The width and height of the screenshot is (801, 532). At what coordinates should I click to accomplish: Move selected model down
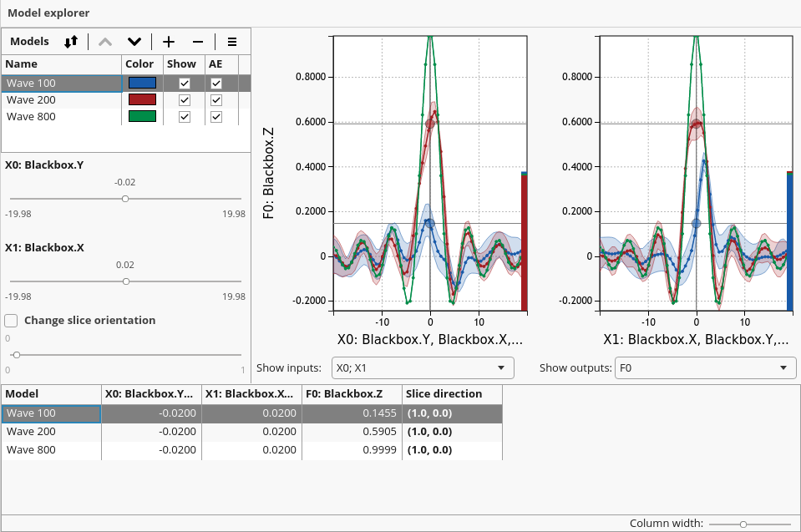(x=134, y=42)
